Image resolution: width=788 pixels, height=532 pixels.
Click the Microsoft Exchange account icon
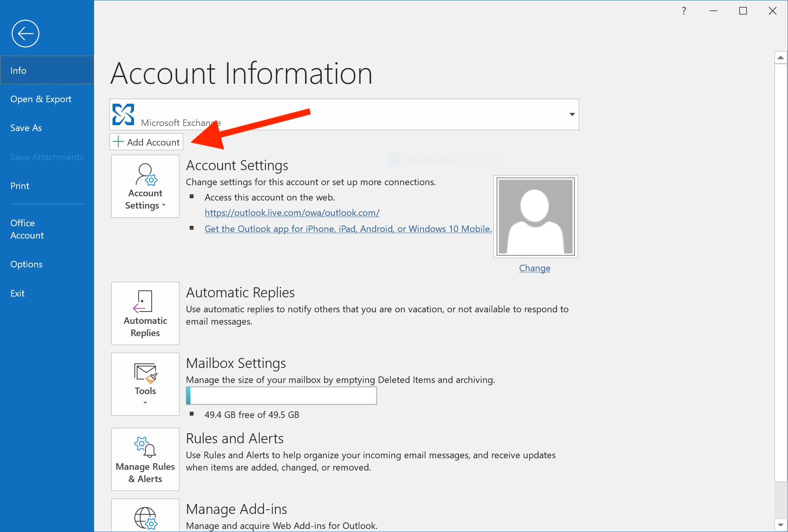[x=123, y=114]
